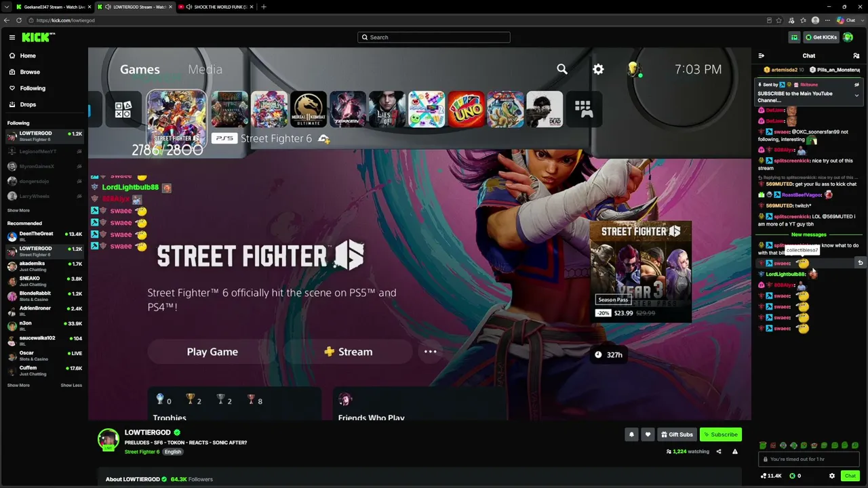
Task: Go back in browser history
Action: pyautogui.click(x=7, y=20)
